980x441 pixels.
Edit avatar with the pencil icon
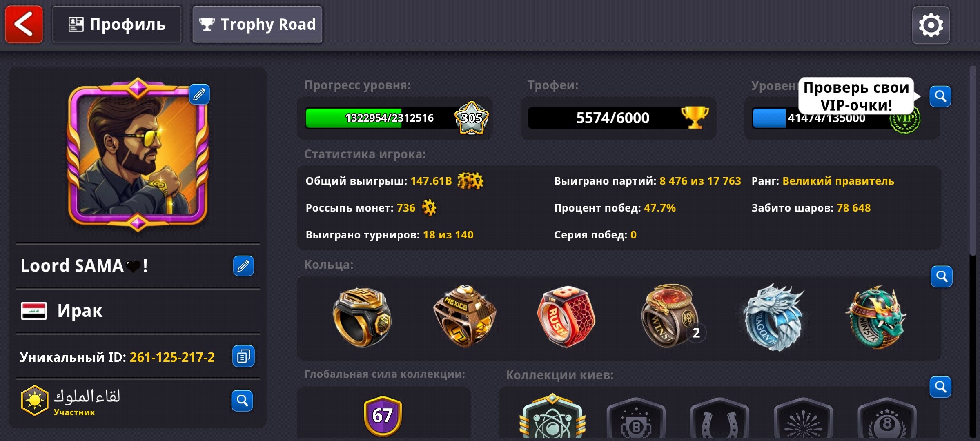coord(199,94)
